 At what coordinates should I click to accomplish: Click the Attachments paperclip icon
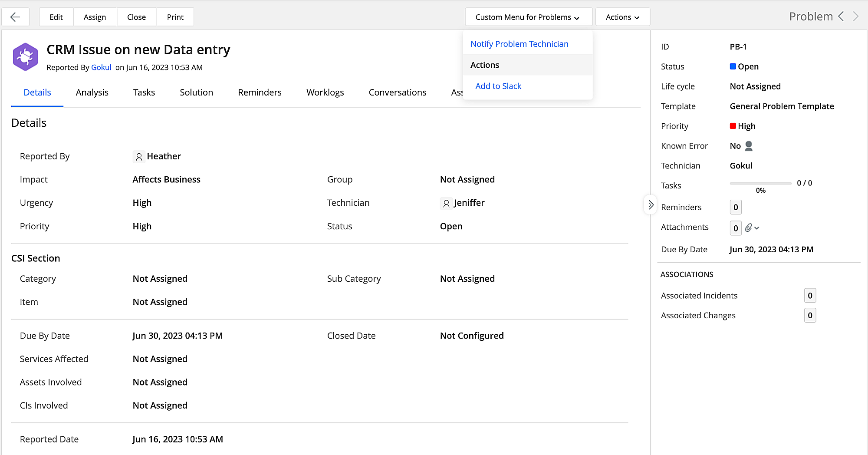pyautogui.click(x=749, y=227)
